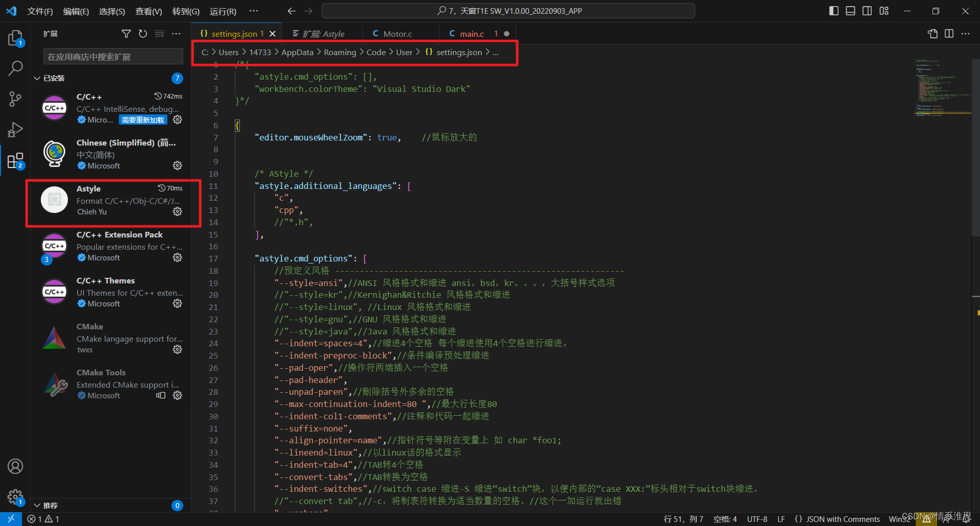
Task: Click line and column indicator 行 51, 列 7
Action: pyautogui.click(x=683, y=519)
